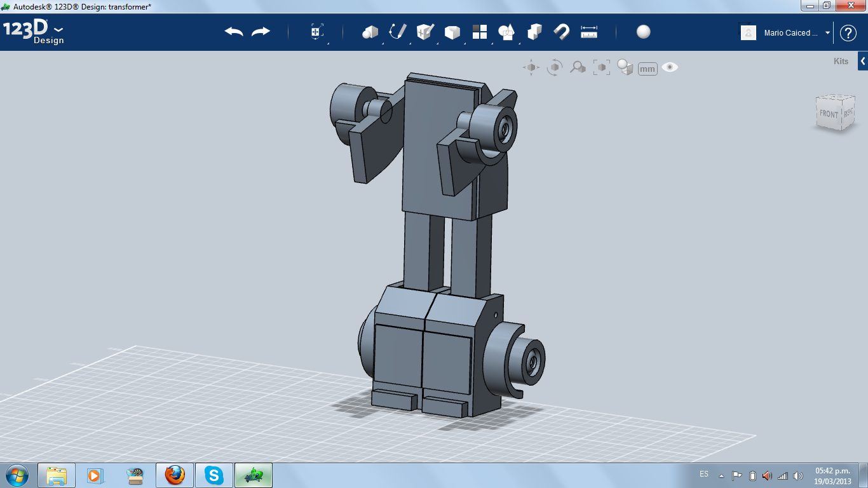Open the Transform tool menu
The image size is (868, 488).
pos(317,32)
